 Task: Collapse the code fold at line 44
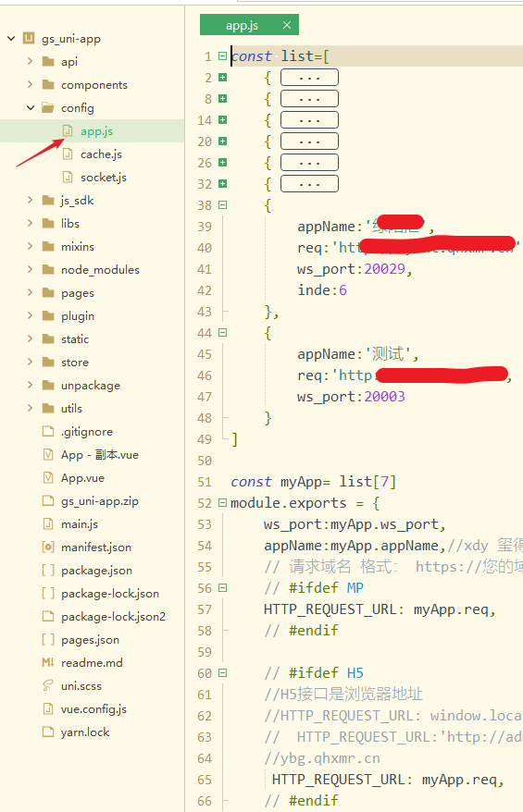tap(222, 332)
